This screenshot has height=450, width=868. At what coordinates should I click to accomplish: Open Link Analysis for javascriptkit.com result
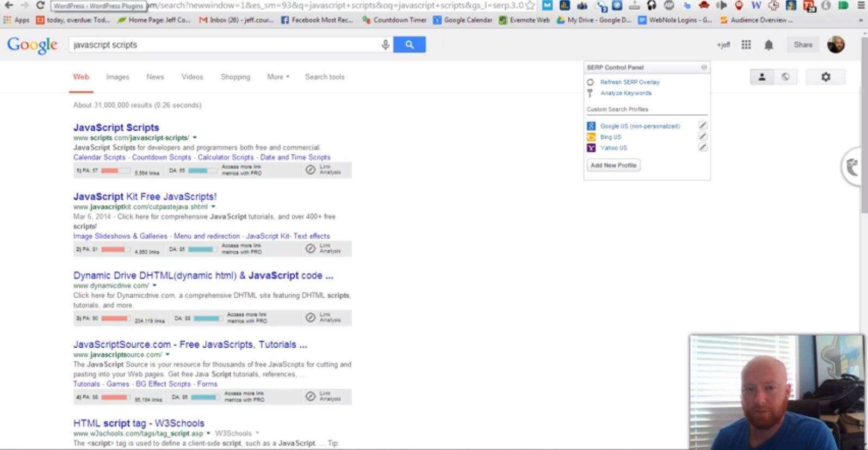[323, 249]
